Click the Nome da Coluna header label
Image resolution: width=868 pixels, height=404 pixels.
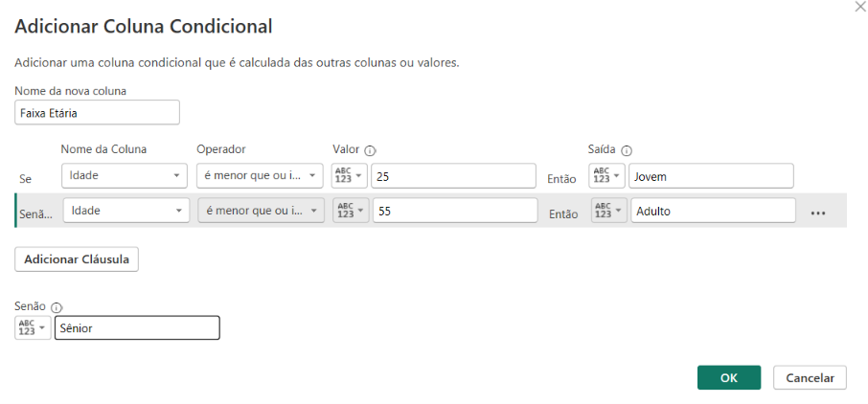[103, 149]
